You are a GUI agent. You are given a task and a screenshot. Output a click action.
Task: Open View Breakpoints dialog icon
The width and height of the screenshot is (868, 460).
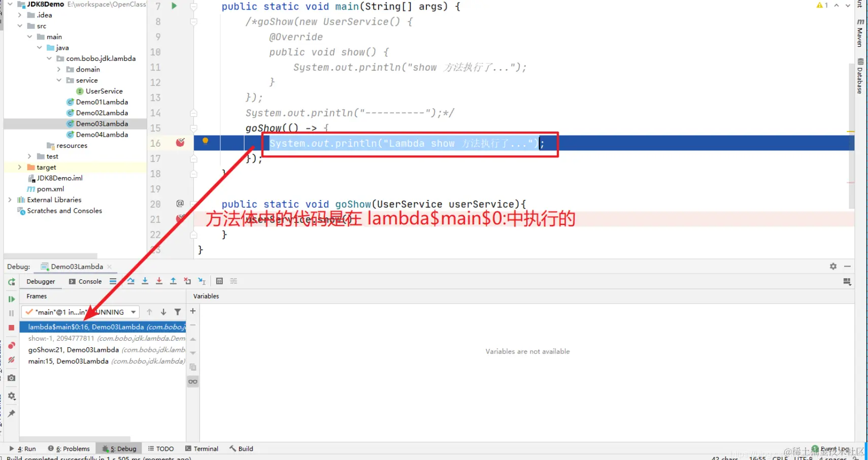[11, 345]
